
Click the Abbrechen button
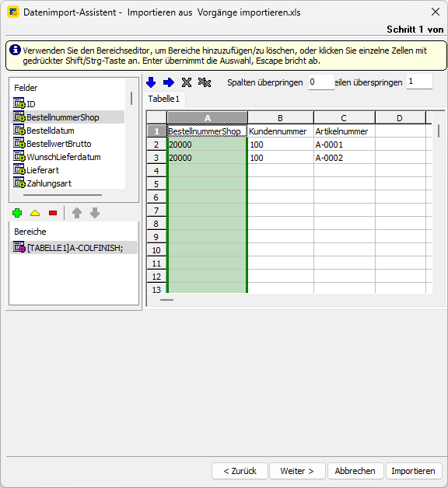(x=355, y=471)
